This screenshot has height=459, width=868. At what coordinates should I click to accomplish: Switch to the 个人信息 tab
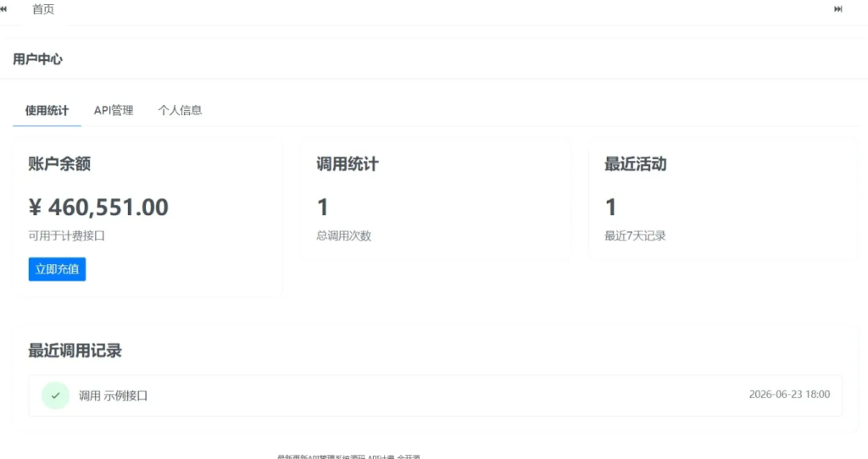tap(180, 111)
